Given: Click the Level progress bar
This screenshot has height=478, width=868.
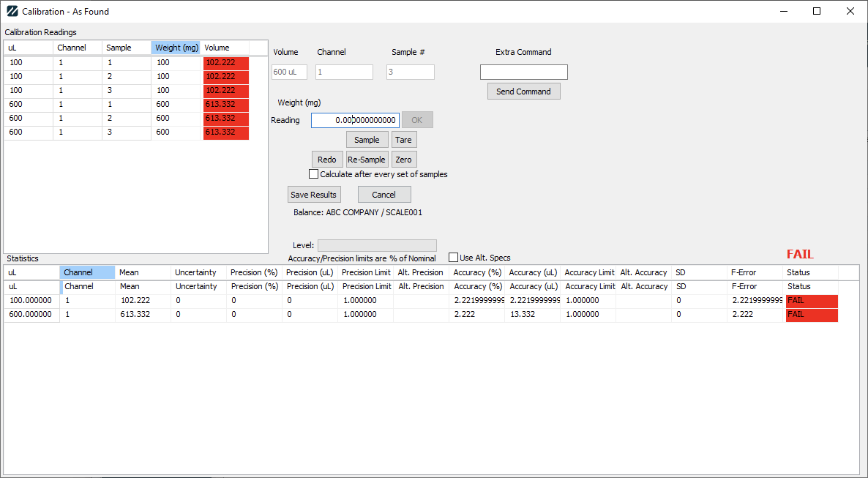Looking at the screenshot, I should tap(377, 245).
